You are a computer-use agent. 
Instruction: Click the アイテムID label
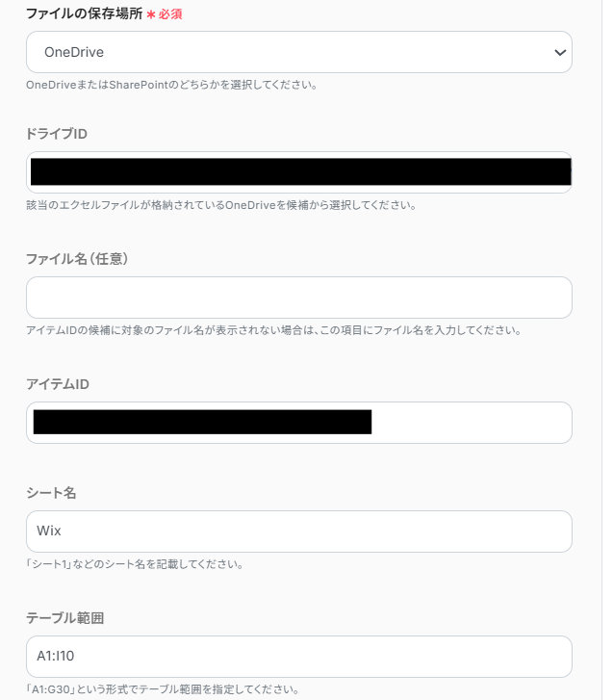[x=58, y=383]
